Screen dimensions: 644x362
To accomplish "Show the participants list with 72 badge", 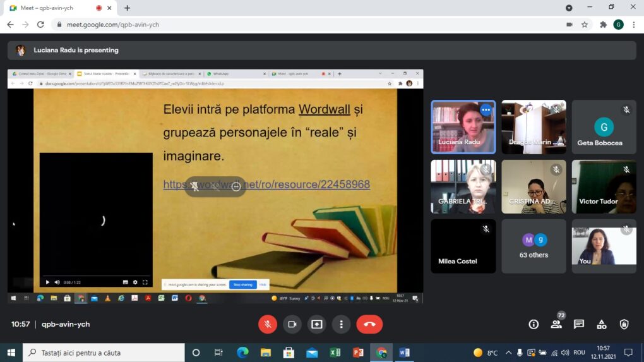I will (556, 324).
